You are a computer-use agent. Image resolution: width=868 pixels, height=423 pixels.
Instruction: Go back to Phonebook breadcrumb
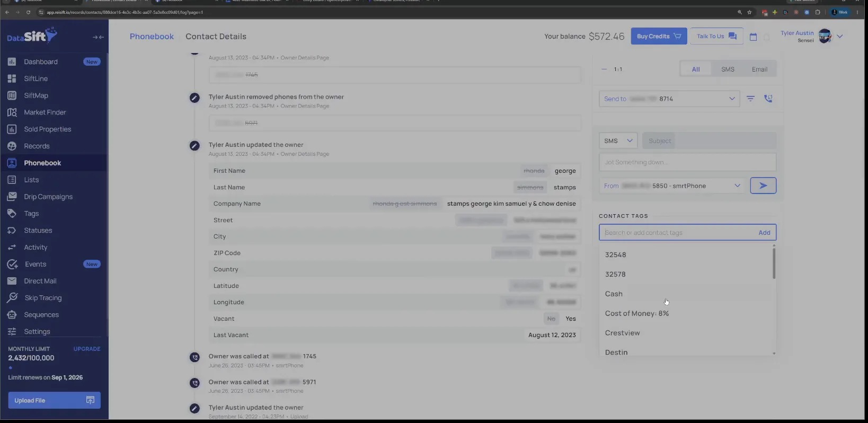[152, 37]
